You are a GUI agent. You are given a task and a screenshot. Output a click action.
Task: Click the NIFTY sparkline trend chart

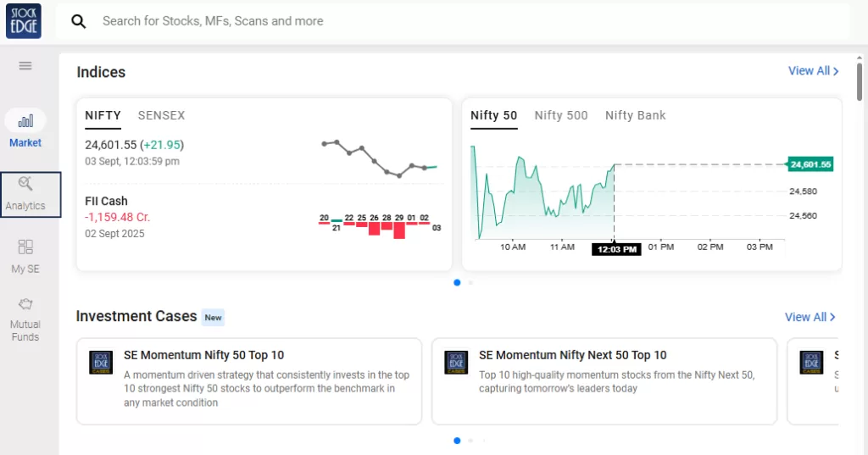(379, 158)
